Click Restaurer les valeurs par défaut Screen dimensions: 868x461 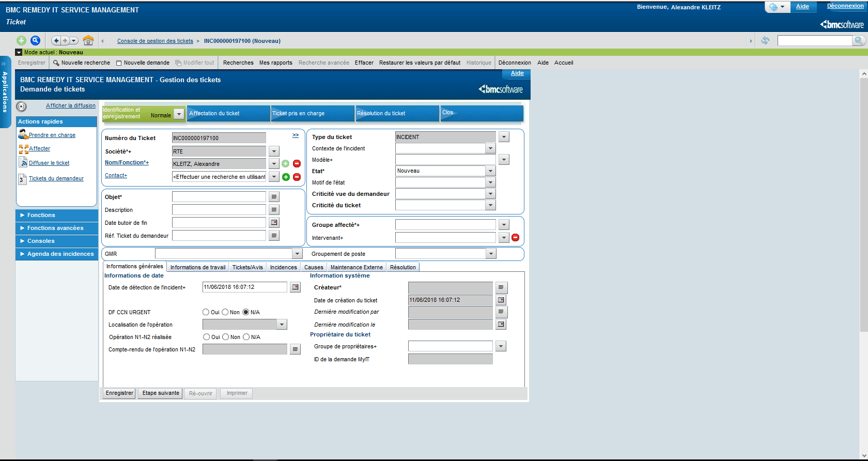(x=420, y=63)
